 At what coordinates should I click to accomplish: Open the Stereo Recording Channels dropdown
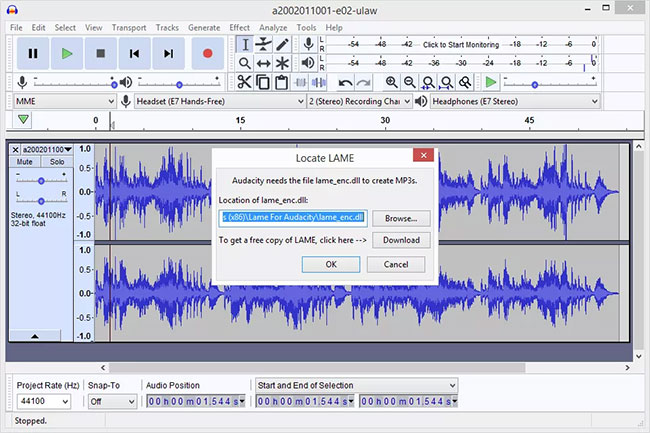click(x=359, y=101)
